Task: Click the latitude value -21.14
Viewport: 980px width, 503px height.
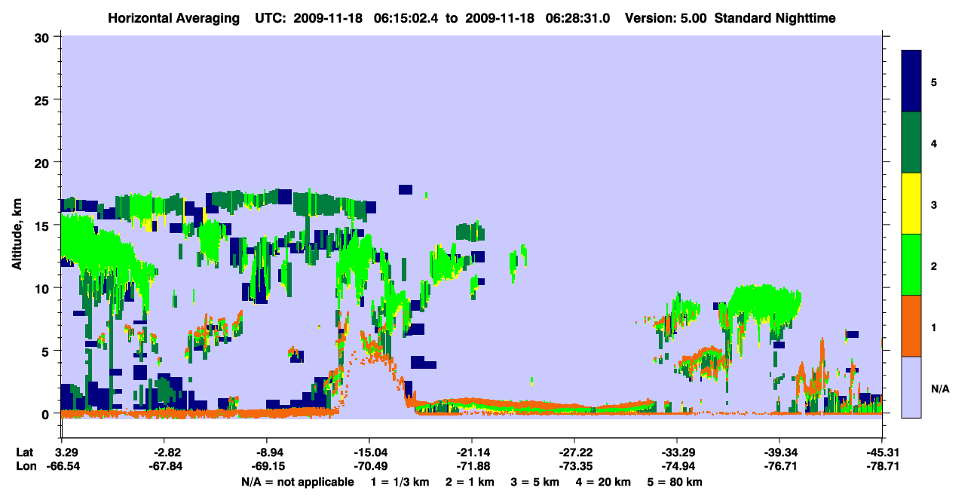Action: click(471, 452)
